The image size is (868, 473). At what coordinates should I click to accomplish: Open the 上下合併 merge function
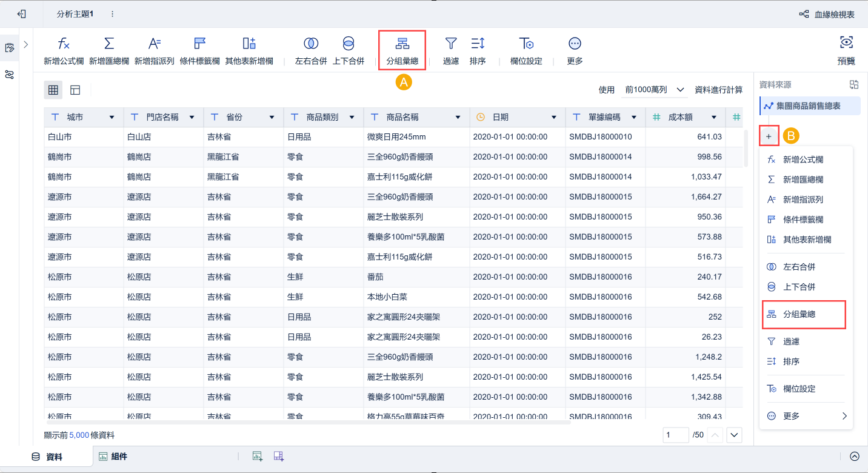click(x=349, y=50)
